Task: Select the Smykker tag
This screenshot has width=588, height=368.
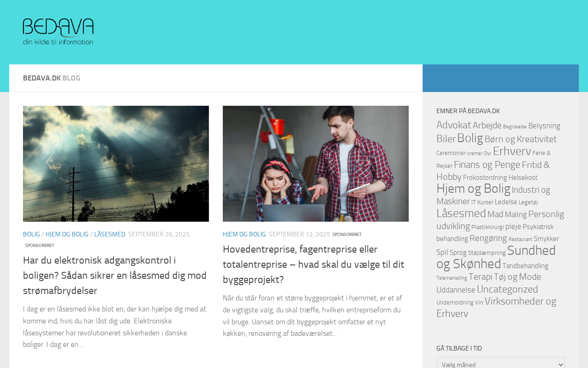Action: tap(546, 239)
